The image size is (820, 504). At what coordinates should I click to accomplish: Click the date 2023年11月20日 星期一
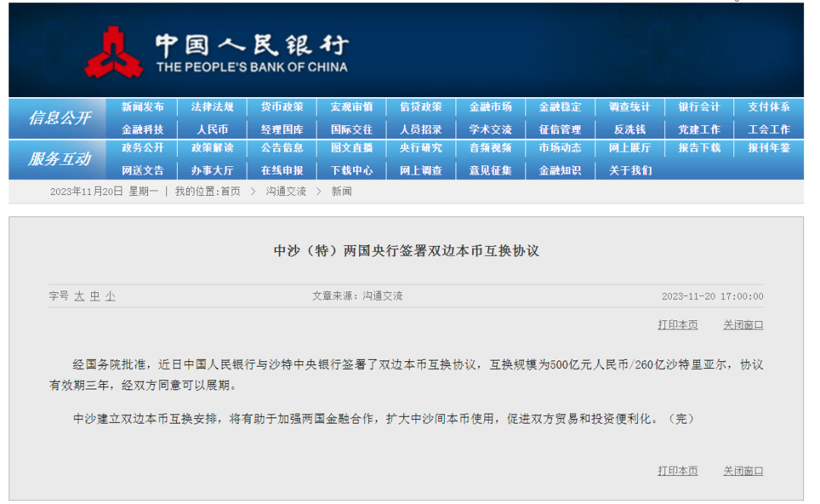pyautogui.click(x=104, y=191)
